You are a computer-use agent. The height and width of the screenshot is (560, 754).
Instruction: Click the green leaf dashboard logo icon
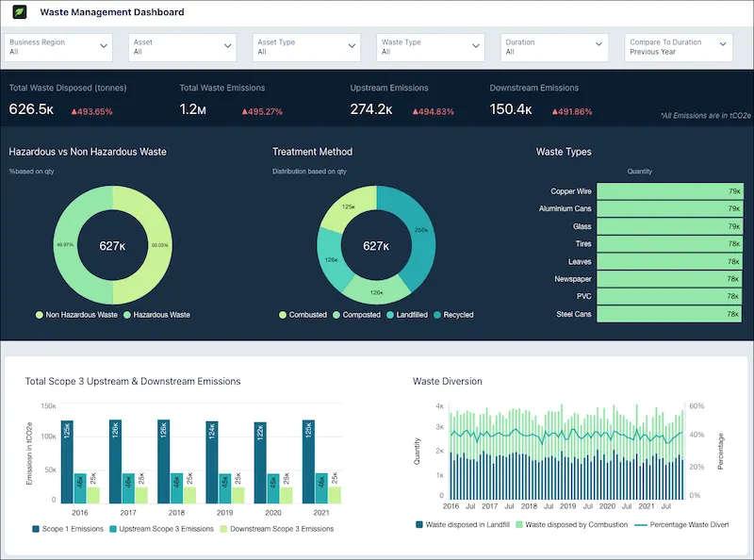click(18, 12)
